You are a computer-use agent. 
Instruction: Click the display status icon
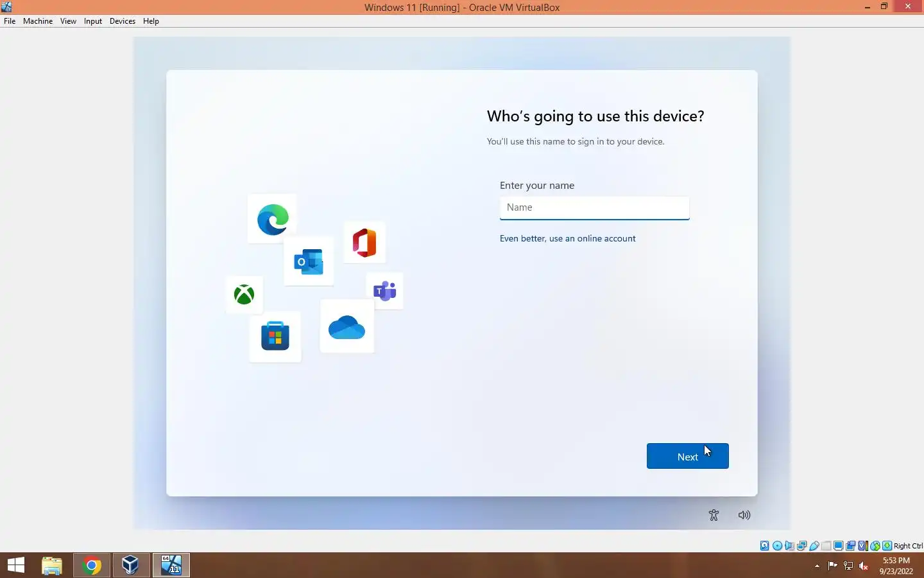coord(839,546)
